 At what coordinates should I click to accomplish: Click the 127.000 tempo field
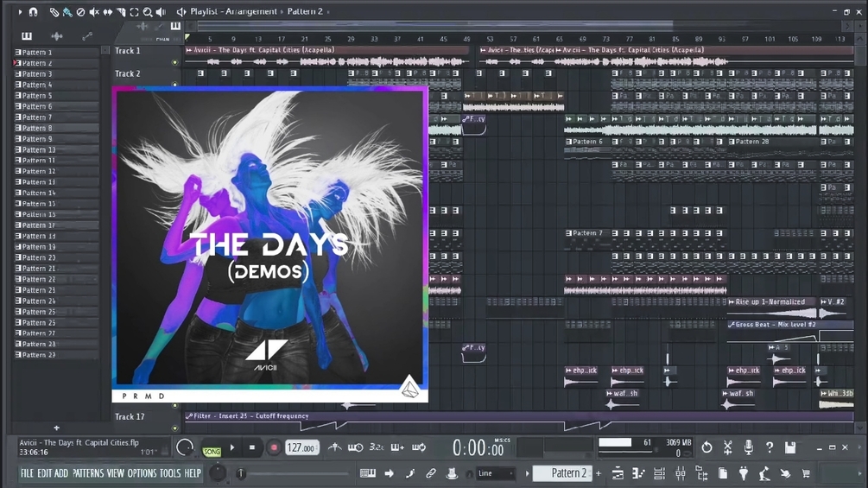pos(301,448)
